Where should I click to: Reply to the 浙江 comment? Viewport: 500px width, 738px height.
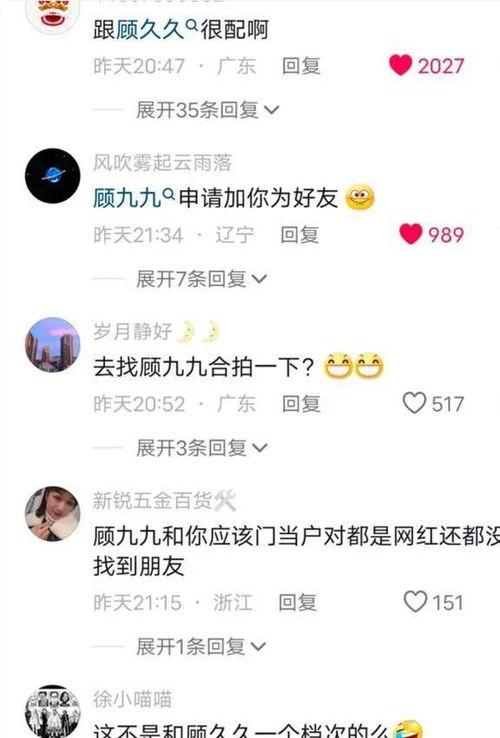point(298,602)
